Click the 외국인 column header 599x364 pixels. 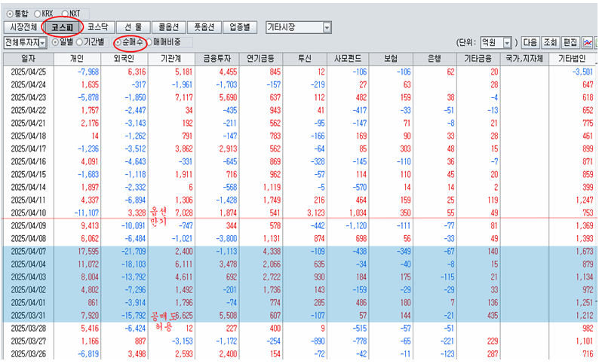pos(123,57)
